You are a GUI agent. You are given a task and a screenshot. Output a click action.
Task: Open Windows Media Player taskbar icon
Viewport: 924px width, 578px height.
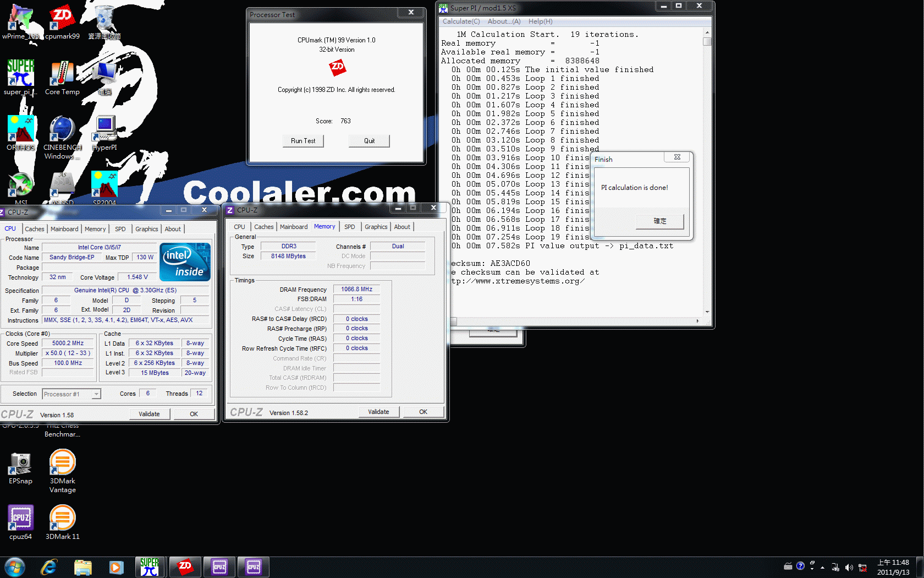point(116,567)
